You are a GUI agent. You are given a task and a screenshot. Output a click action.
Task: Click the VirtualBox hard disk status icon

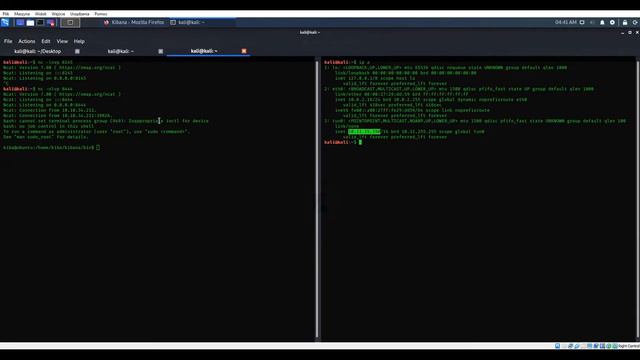coord(558,346)
